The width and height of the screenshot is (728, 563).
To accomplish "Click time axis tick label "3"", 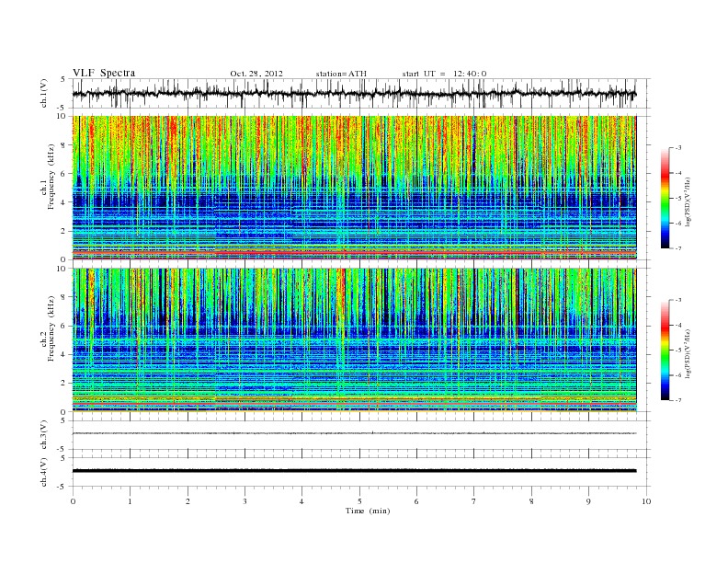I will click(245, 501).
